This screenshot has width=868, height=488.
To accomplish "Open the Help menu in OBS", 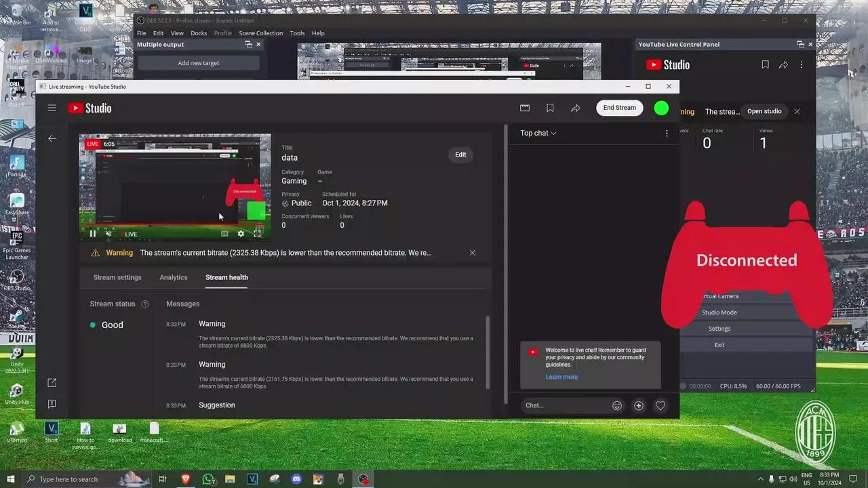I will tap(318, 33).
